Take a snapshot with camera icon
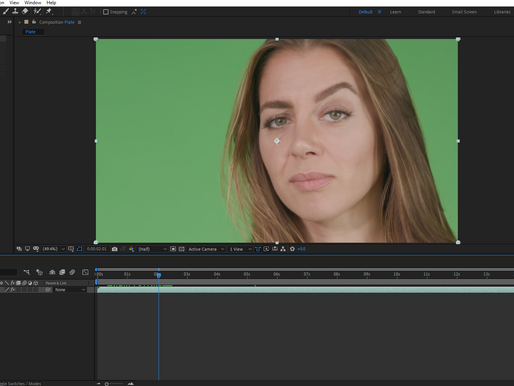 click(114, 249)
